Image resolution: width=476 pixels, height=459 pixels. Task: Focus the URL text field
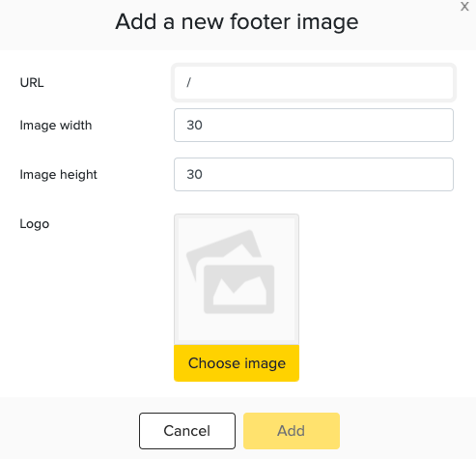(314, 83)
